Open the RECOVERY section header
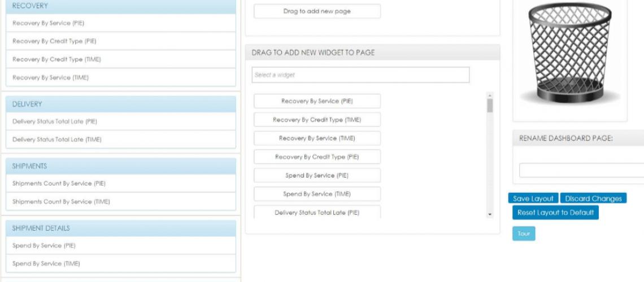The width and height of the screenshot is (644, 282). (x=120, y=6)
